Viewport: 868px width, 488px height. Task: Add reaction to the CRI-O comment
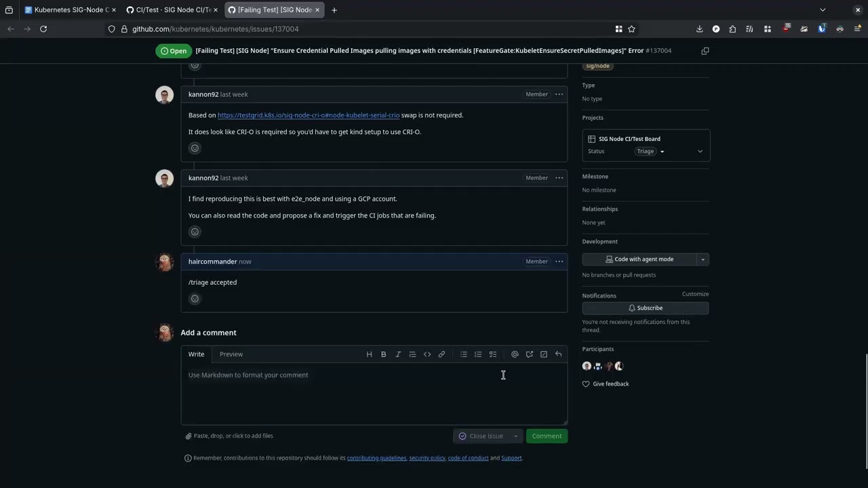[195, 148]
